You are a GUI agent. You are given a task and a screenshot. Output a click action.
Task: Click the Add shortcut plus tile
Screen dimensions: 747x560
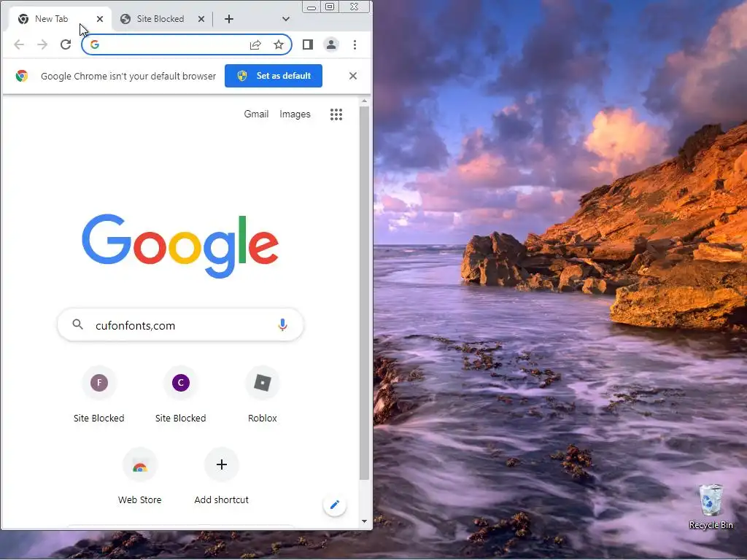coord(222,464)
